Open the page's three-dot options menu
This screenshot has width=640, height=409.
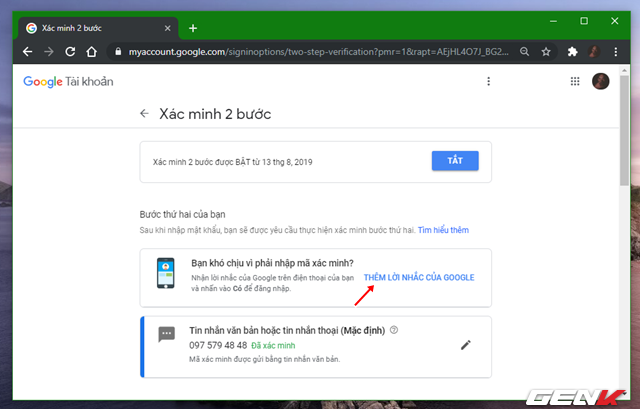point(488,81)
